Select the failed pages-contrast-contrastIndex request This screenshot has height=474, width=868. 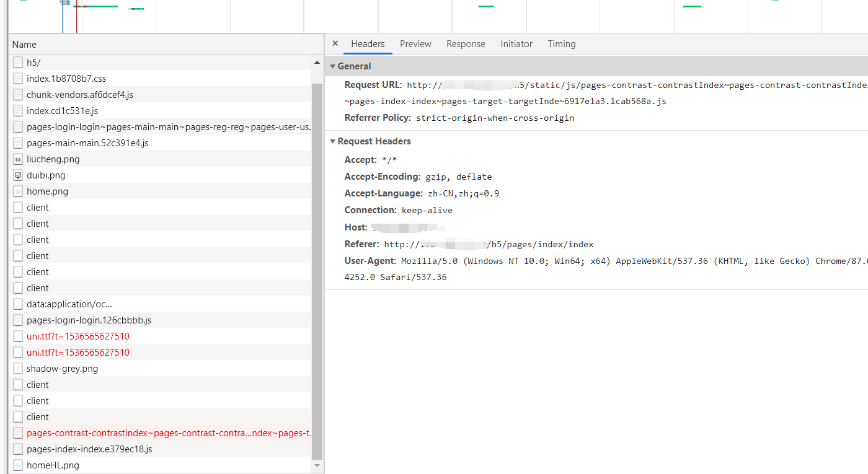pyautogui.click(x=169, y=433)
